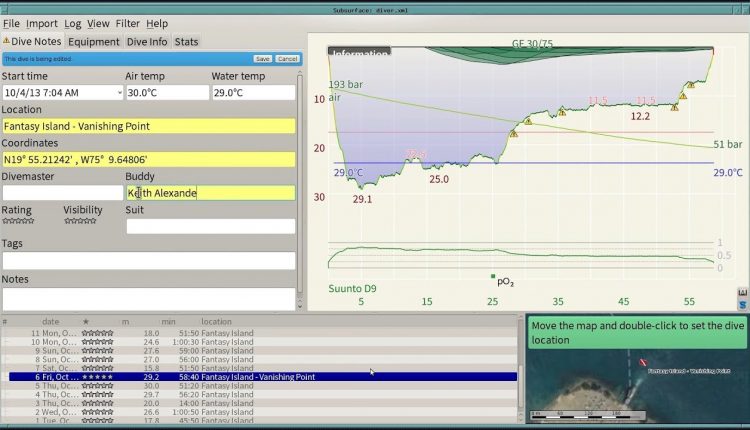This screenshot has width=750, height=430.
Task: Click the Start time field
Action: point(62,93)
